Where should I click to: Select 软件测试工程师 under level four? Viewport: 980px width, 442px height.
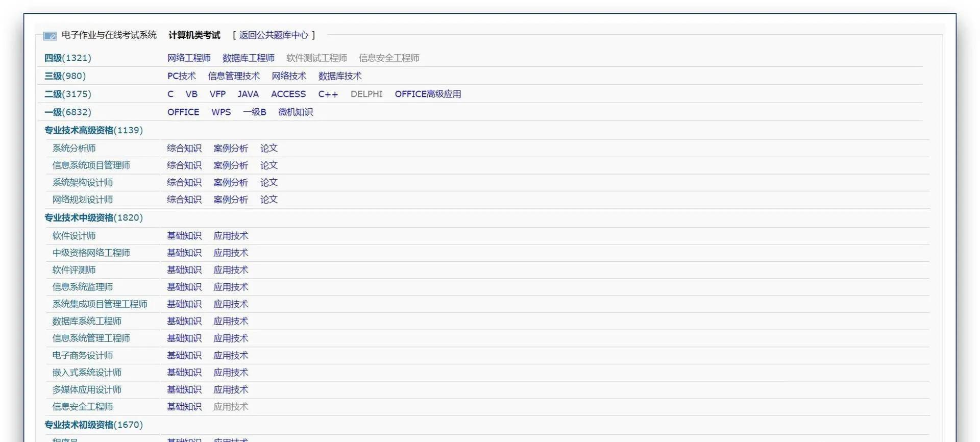[316, 58]
